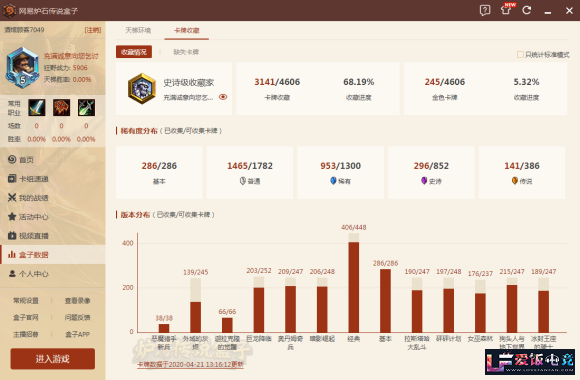
Task: Switch to 天梯环境 tab
Action: [138, 30]
